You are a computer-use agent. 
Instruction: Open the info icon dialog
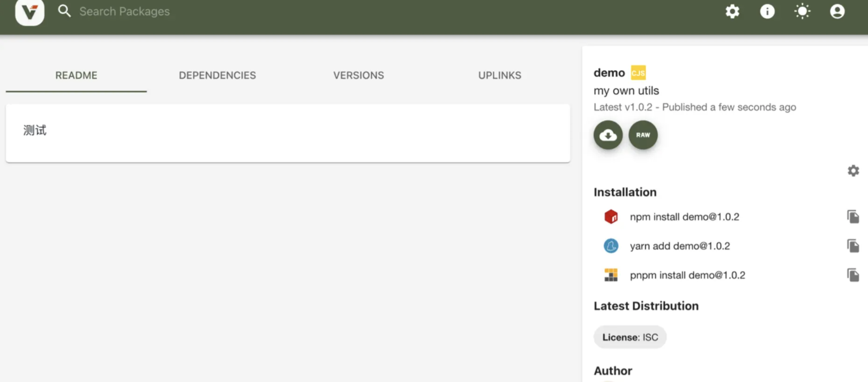(x=767, y=12)
